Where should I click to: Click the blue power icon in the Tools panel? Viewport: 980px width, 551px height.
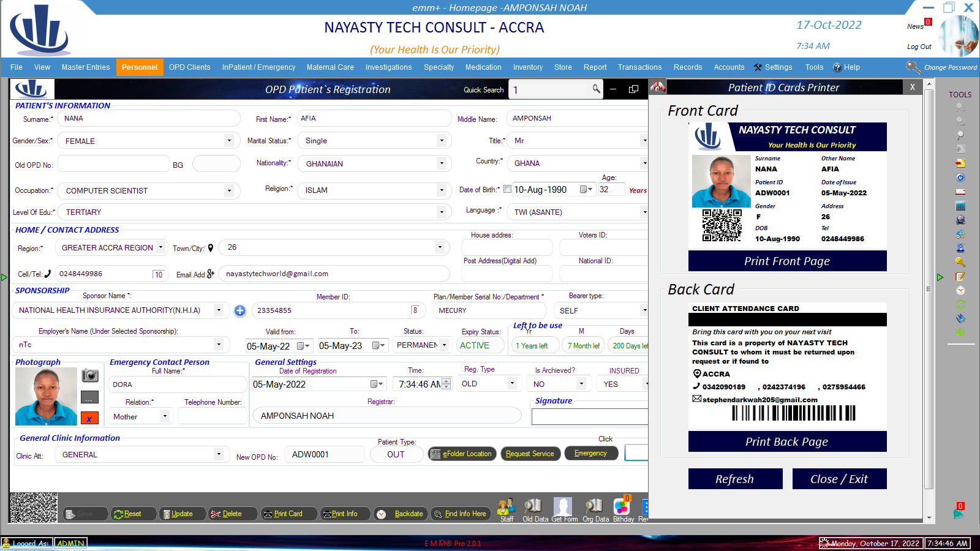coord(960,178)
